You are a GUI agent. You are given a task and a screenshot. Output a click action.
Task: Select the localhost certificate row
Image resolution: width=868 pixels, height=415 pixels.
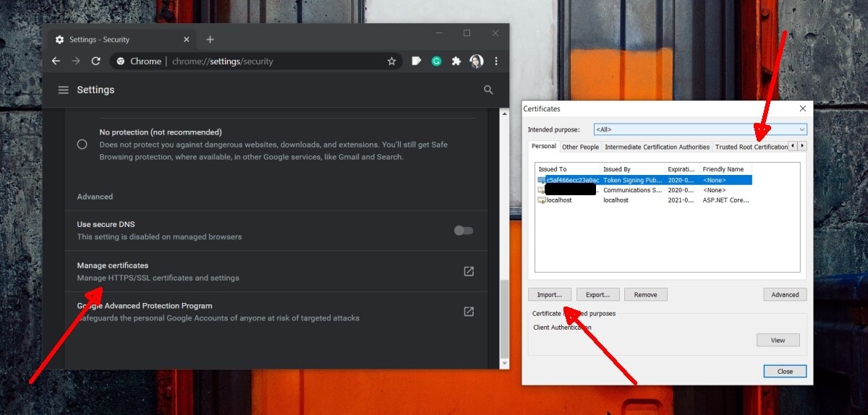(558, 200)
